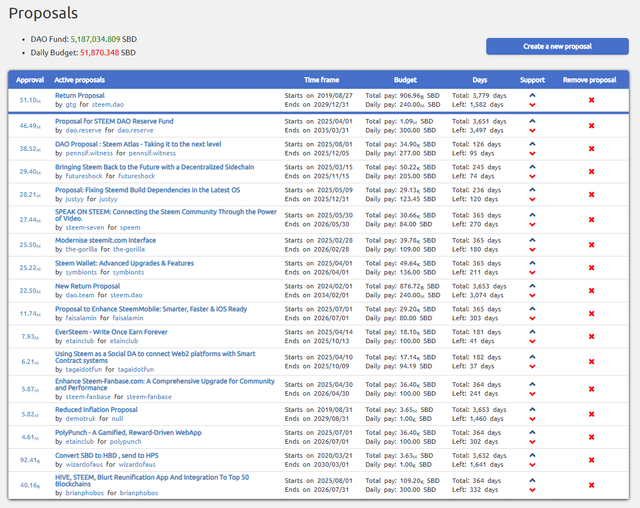Remove STEEM DAO Reserve Fund proposal

591,126
